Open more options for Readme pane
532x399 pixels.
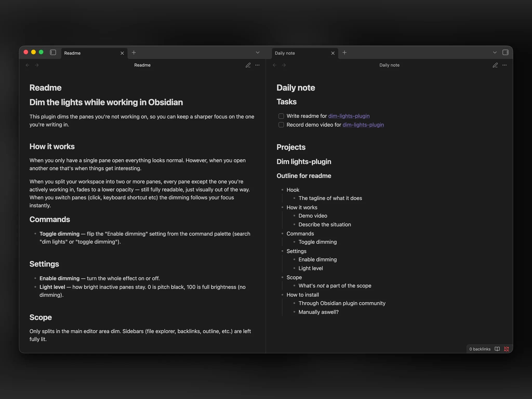coord(257,65)
